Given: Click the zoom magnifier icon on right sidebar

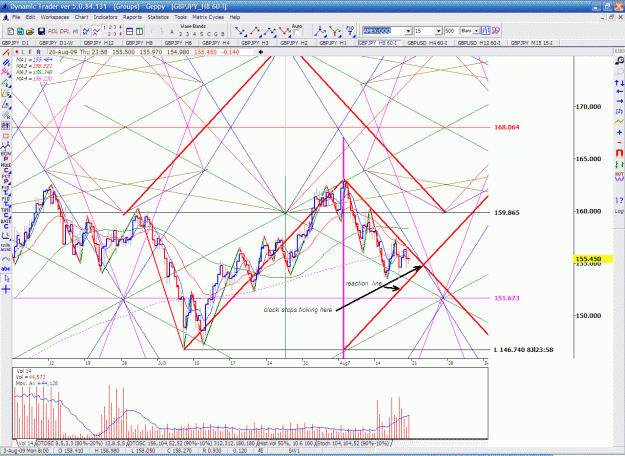Looking at the screenshot, I should [x=619, y=60].
